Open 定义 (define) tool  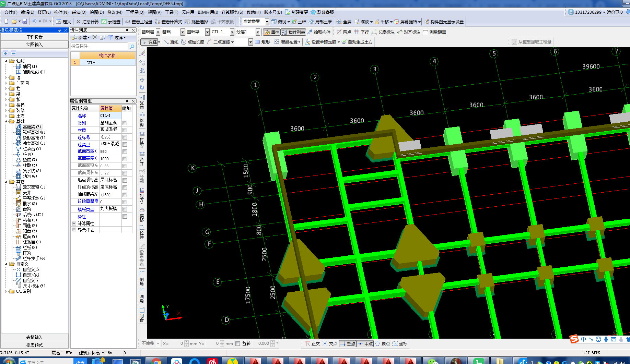tap(63, 22)
